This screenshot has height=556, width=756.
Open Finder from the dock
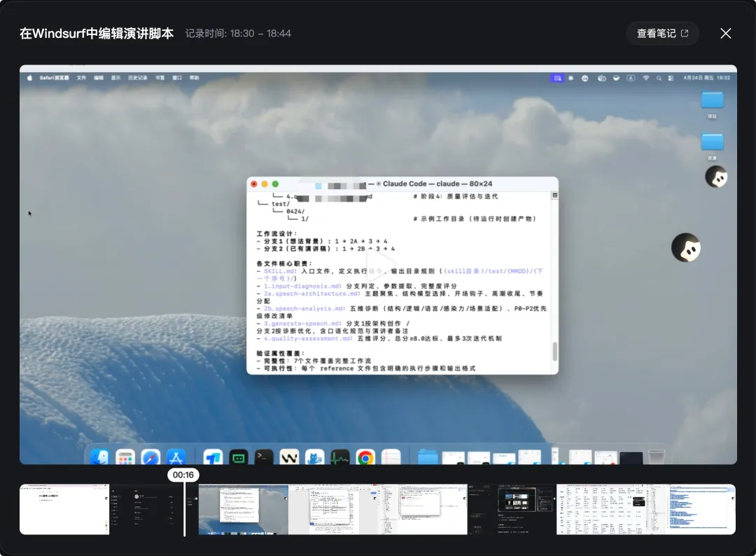(99, 457)
